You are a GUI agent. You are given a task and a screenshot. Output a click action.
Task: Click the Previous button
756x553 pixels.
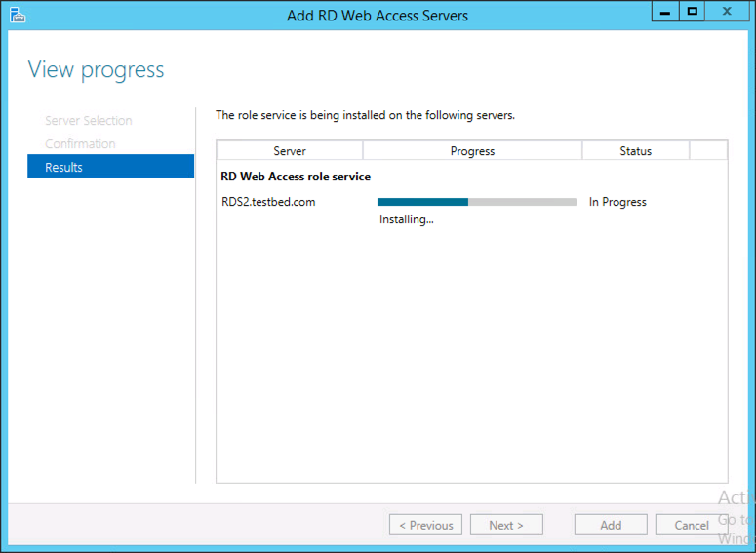[x=425, y=525]
